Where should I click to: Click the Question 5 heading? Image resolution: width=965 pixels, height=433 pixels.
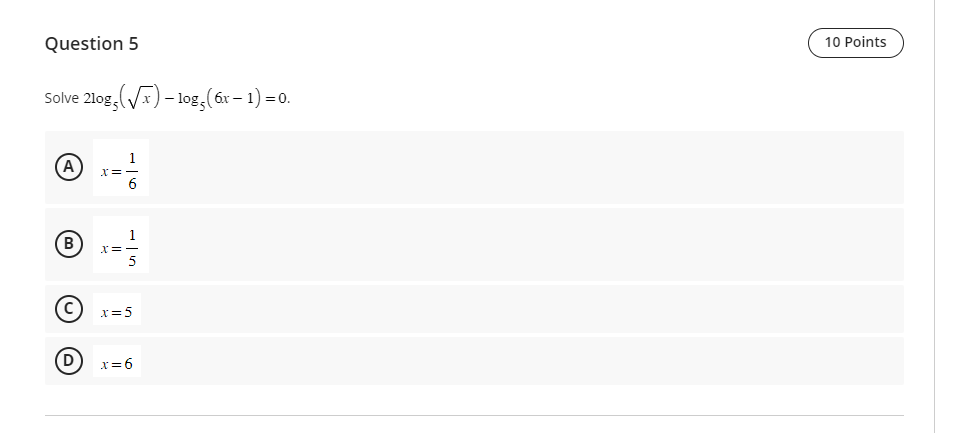[92, 44]
